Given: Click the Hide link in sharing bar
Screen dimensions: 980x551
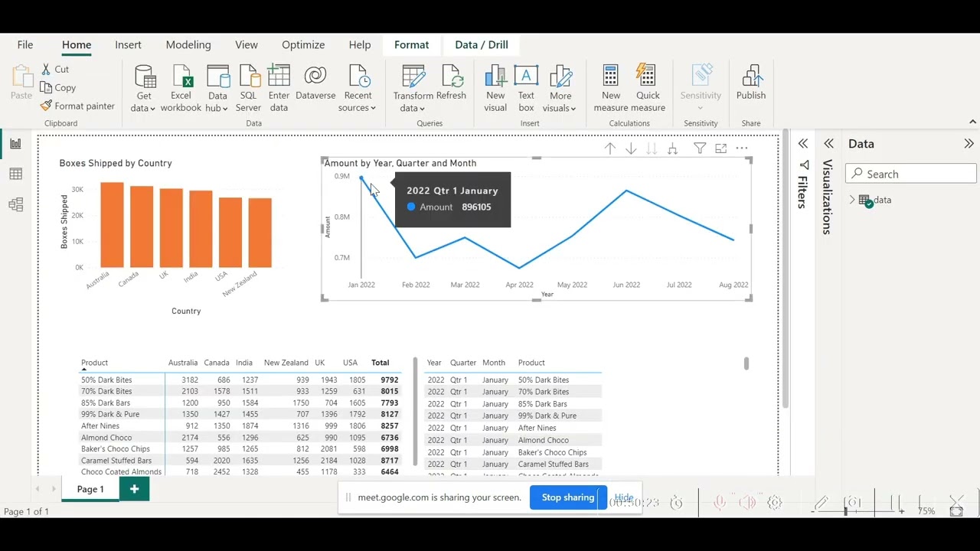Looking at the screenshot, I should tap(623, 497).
